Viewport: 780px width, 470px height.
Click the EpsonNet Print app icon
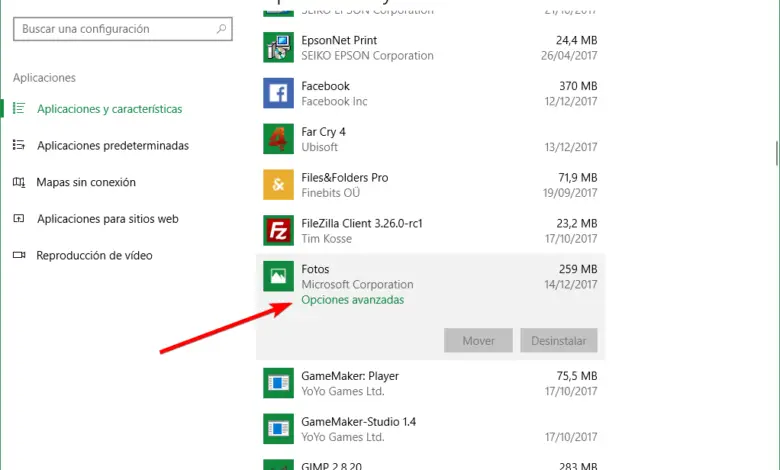pyautogui.click(x=278, y=47)
